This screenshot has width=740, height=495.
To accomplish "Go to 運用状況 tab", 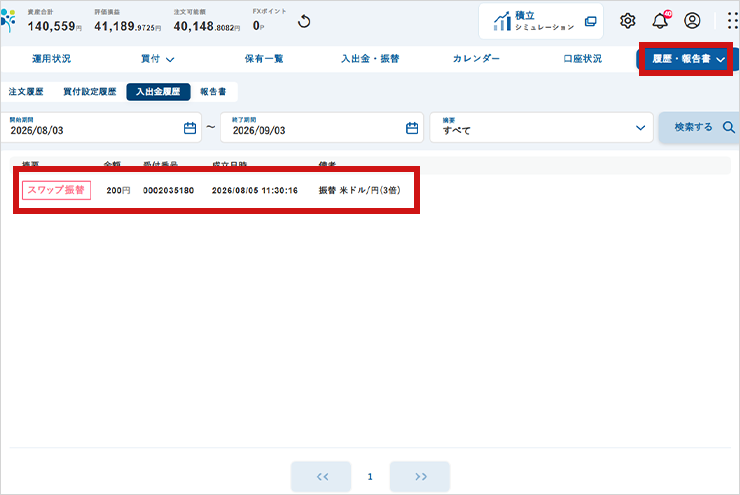I will coord(51,59).
